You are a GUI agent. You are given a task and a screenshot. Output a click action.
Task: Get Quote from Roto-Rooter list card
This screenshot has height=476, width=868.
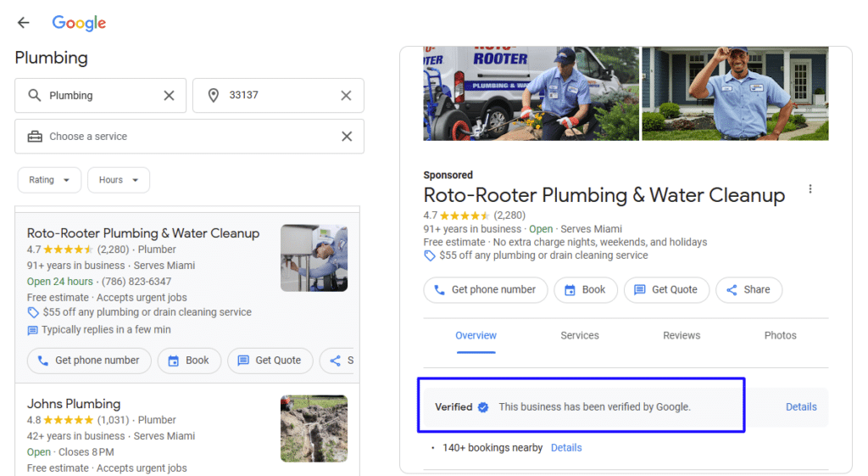point(270,361)
